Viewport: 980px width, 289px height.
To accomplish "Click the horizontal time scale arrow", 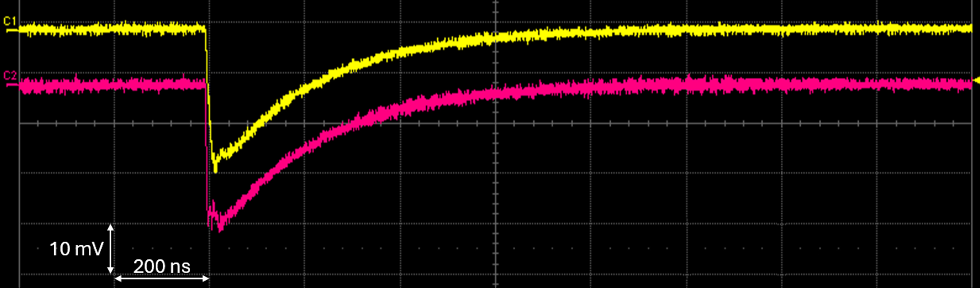I will (161, 278).
